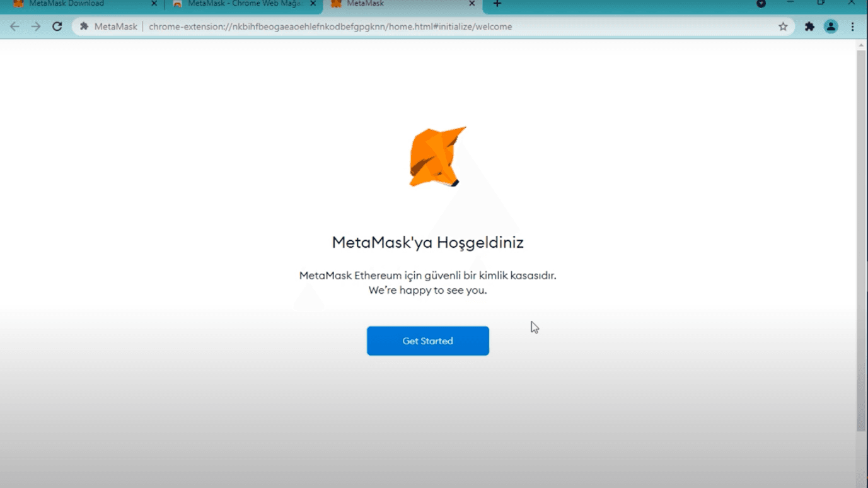Click the MetaMask fox logo
This screenshot has width=868, height=488.
[x=437, y=157]
